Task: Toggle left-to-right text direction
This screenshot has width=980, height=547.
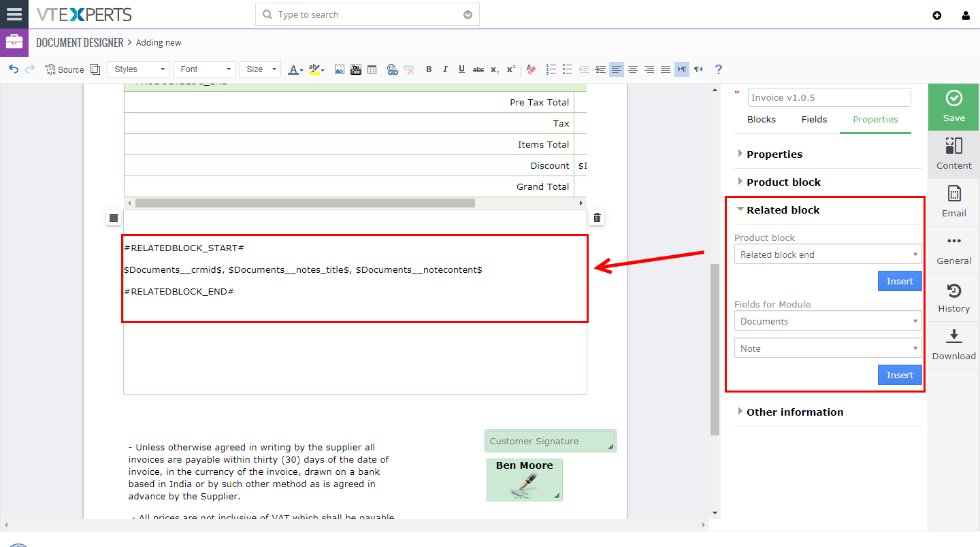Action: click(681, 69)
